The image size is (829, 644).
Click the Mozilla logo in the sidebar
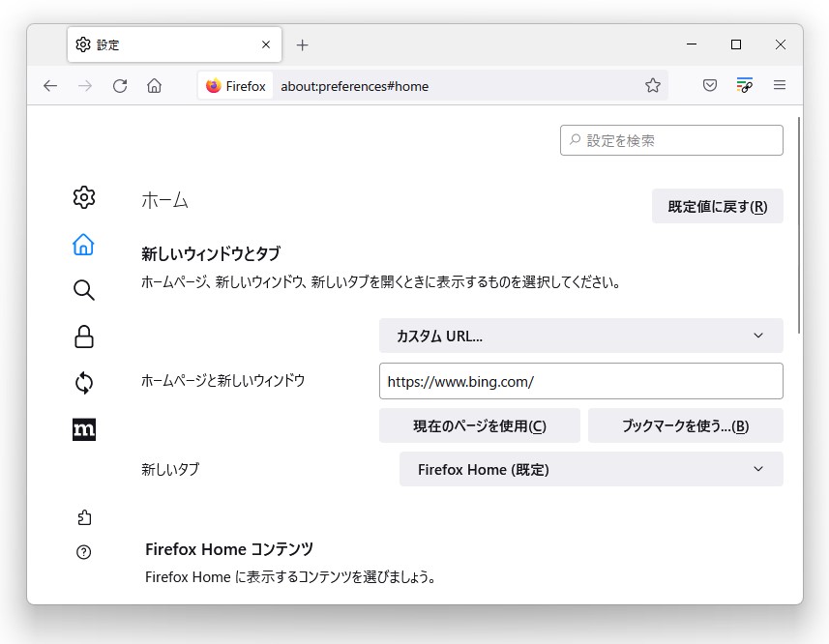tap(84, 429)
